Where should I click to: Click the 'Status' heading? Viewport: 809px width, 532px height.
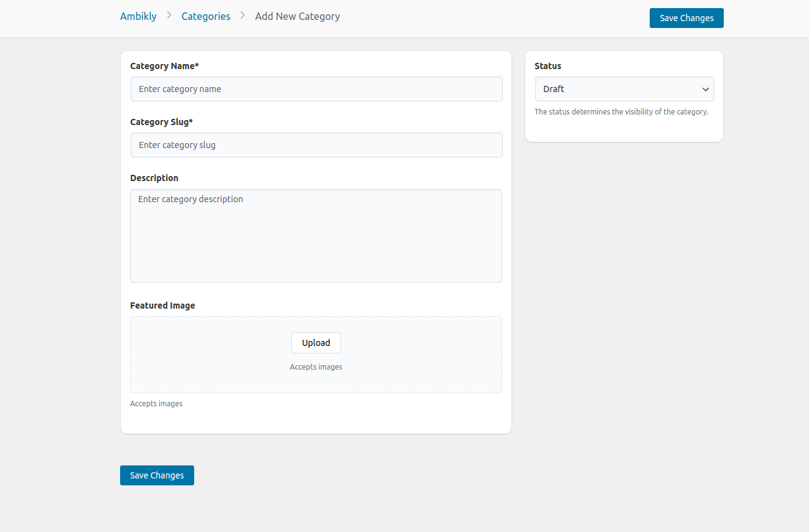548,66
